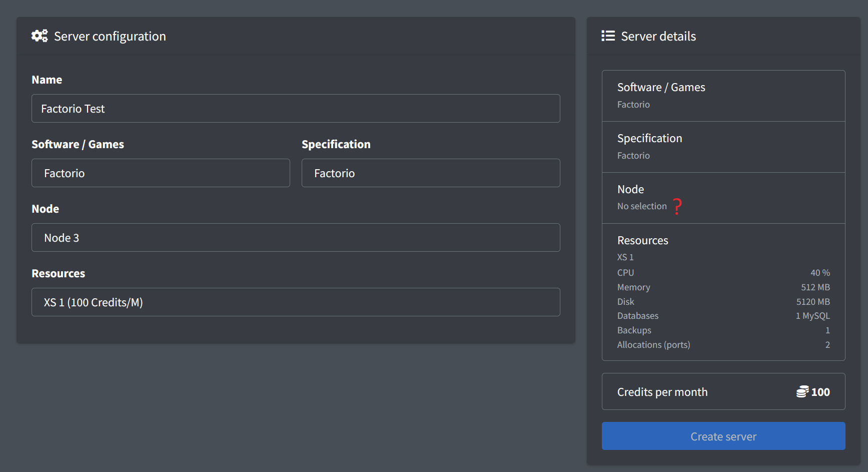Open the Node dropdown showing Node 3
This screenshot has width=868, height=472.
(295, 237)
